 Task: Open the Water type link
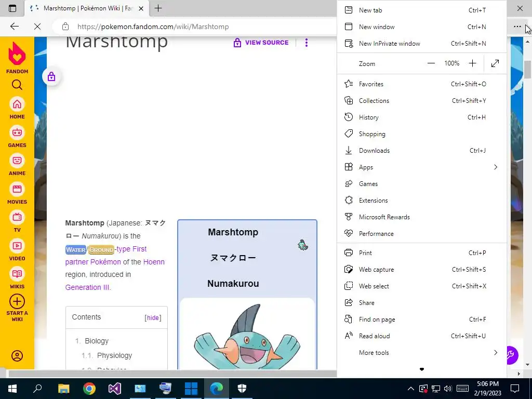click(76, 250)
